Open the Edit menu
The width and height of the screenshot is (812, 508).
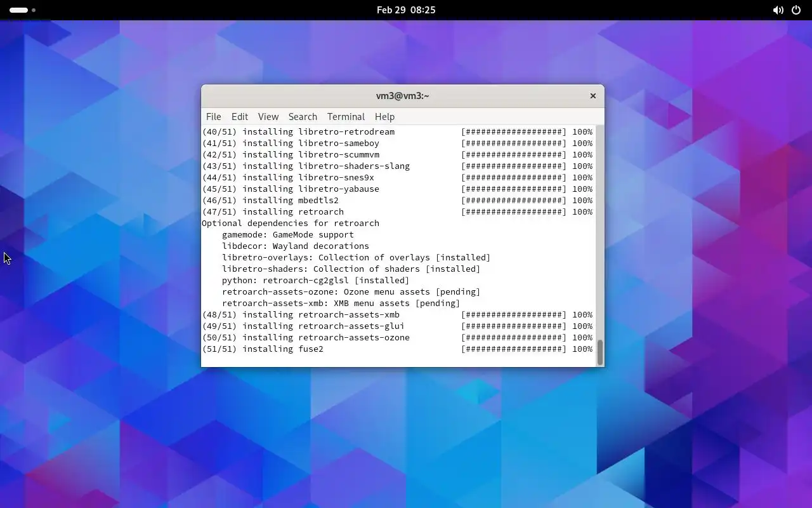[x=240, y=117]
